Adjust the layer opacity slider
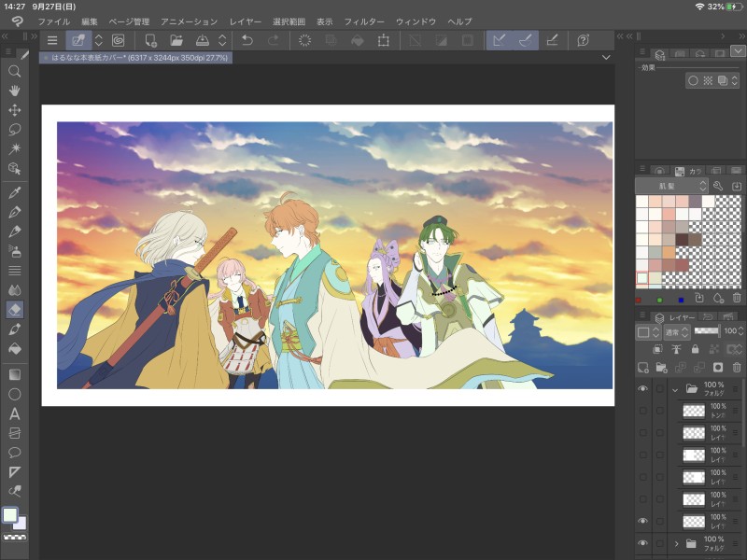The height and width of the screenshot is (560, 747). [707, 330]
